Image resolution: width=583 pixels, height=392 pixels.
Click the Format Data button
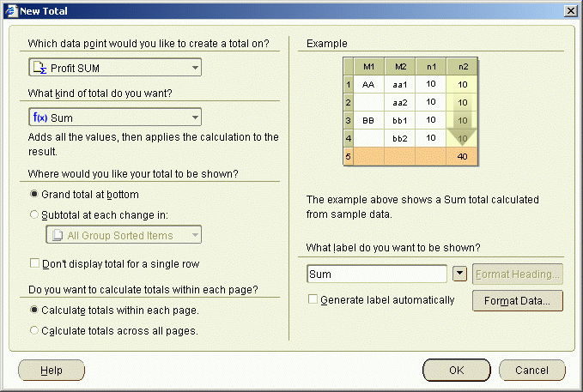tap(518, 300)
